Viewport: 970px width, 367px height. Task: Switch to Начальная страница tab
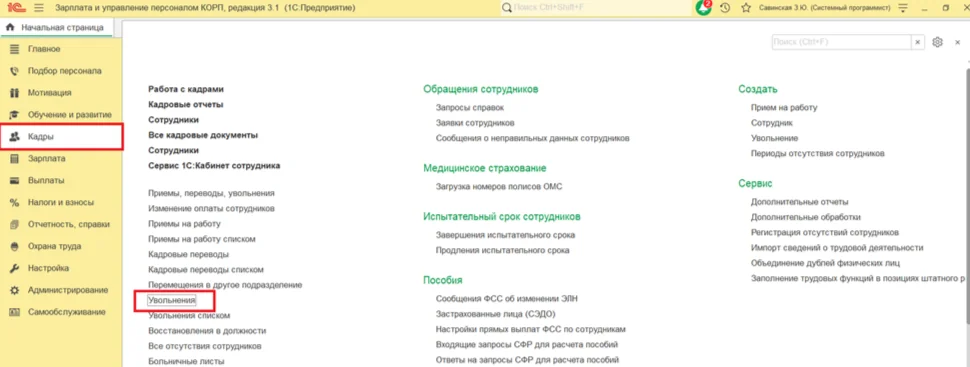click(x=56, y=28)
